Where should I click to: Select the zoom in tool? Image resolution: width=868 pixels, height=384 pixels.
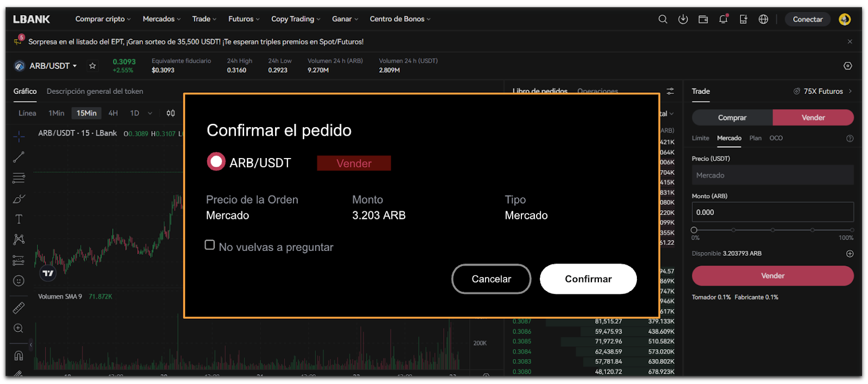(x=19, y=329)
